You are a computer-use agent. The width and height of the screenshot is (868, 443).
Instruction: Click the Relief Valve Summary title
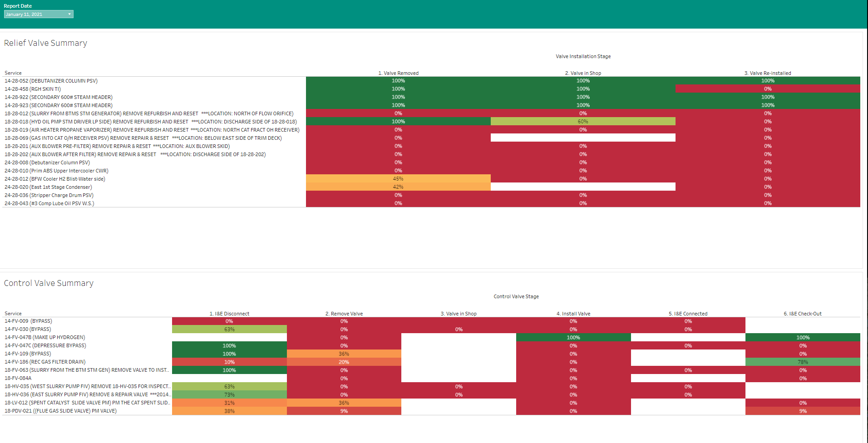(45, 43)
